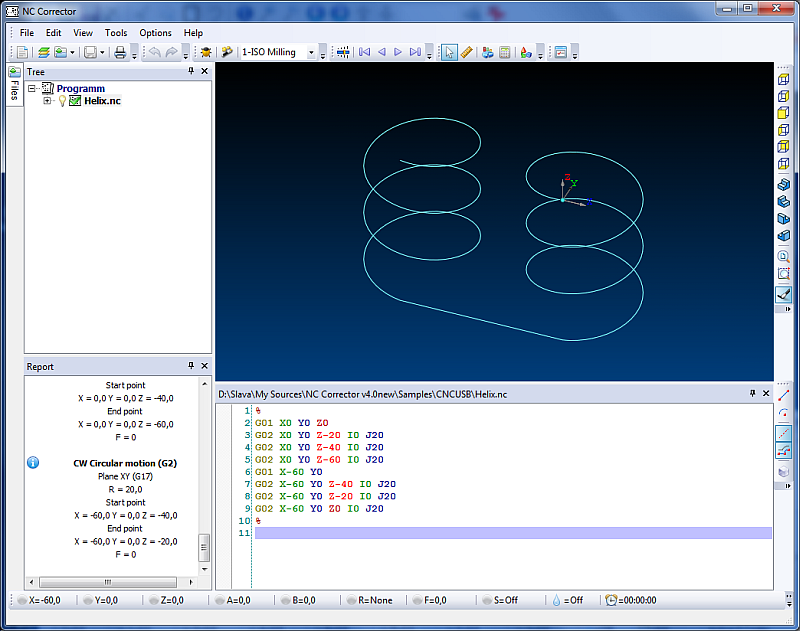Open the Tools menu
This screenshot has height=631, width=800.
coord(116,33)
